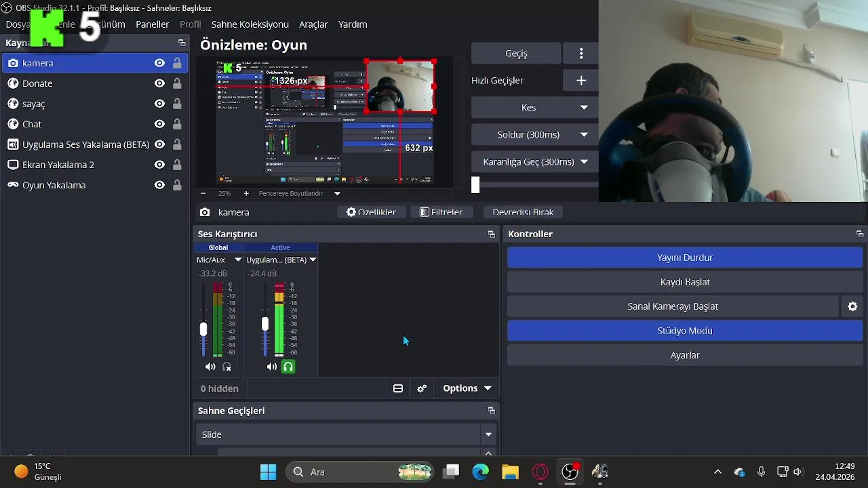Open Mic/Aux channel dropdown arrow

pyautogui.click(x=238, y=260)
